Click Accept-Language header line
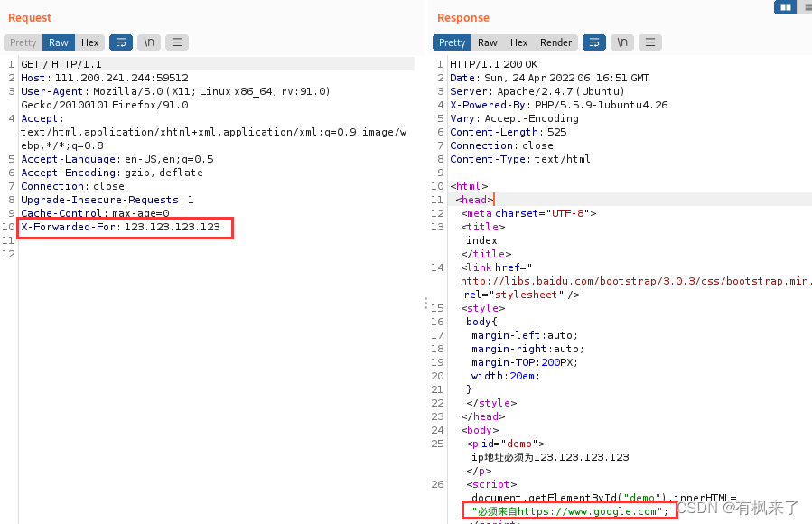Image resolution: width=812 pixels, height=524 pixels. tap(117, 159)
